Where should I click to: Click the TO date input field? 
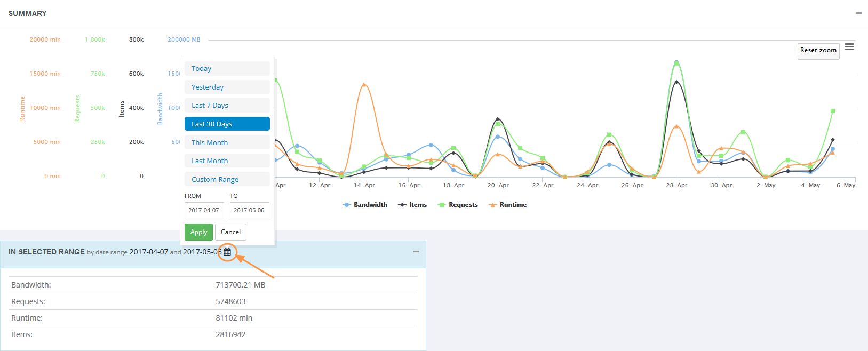(250, 210)
